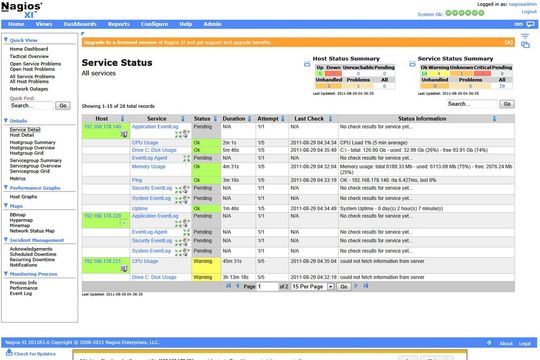
Task: Open Hostgroup Grid in sidebar
Action: click(27, 153)
